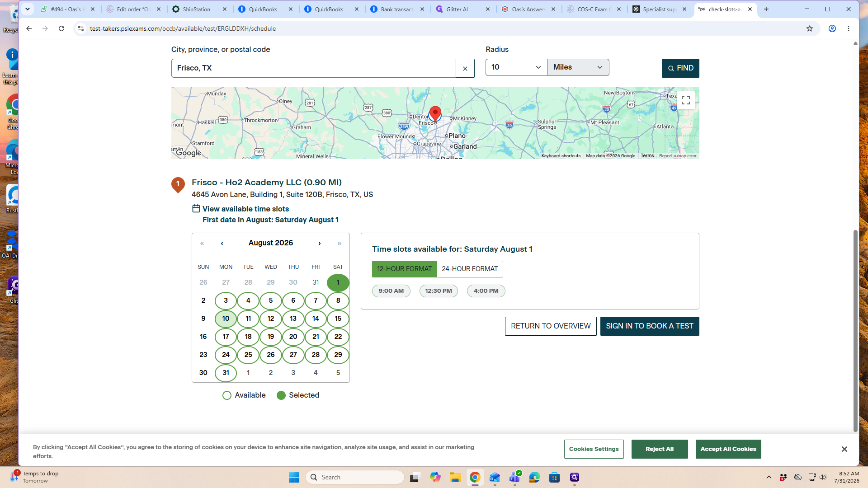Open File Explorer from taskbar
This screenshot has width=868, height=488.
pyautogui.click(x=455, y=477)
